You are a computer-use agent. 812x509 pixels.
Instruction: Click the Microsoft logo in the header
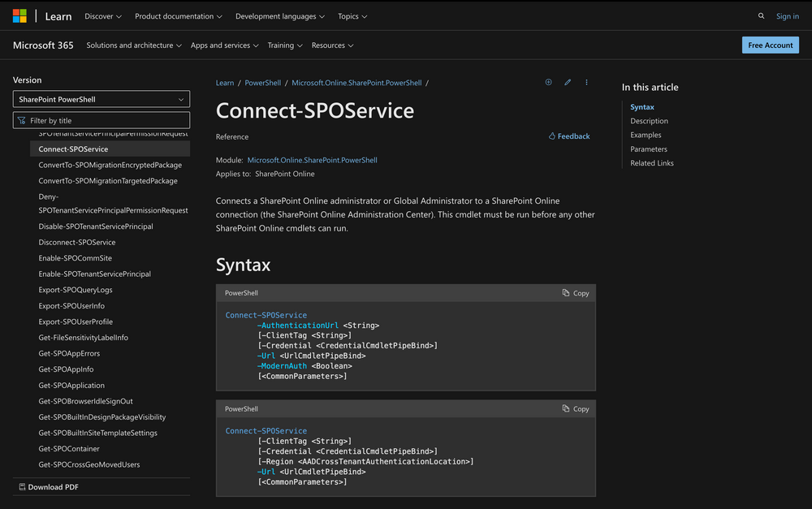(18, 15)
